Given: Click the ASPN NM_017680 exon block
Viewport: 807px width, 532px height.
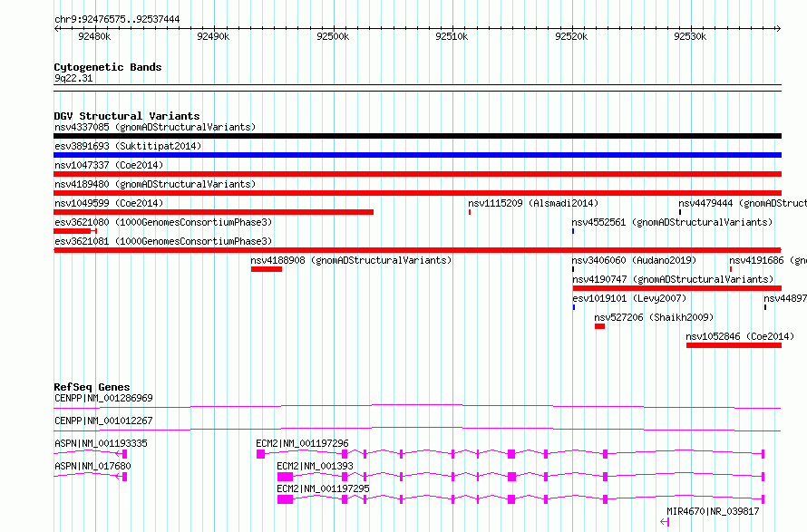Looking at the screenshot, I should (124, 477).
